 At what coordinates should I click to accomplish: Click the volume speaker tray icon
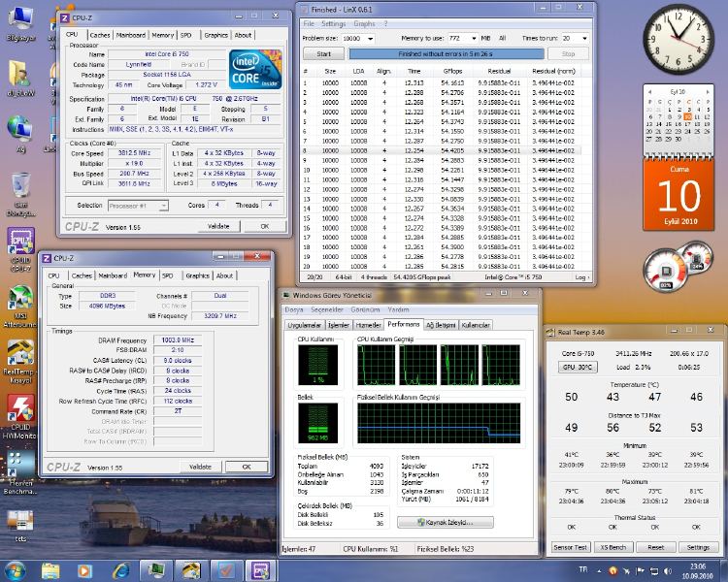667,571
